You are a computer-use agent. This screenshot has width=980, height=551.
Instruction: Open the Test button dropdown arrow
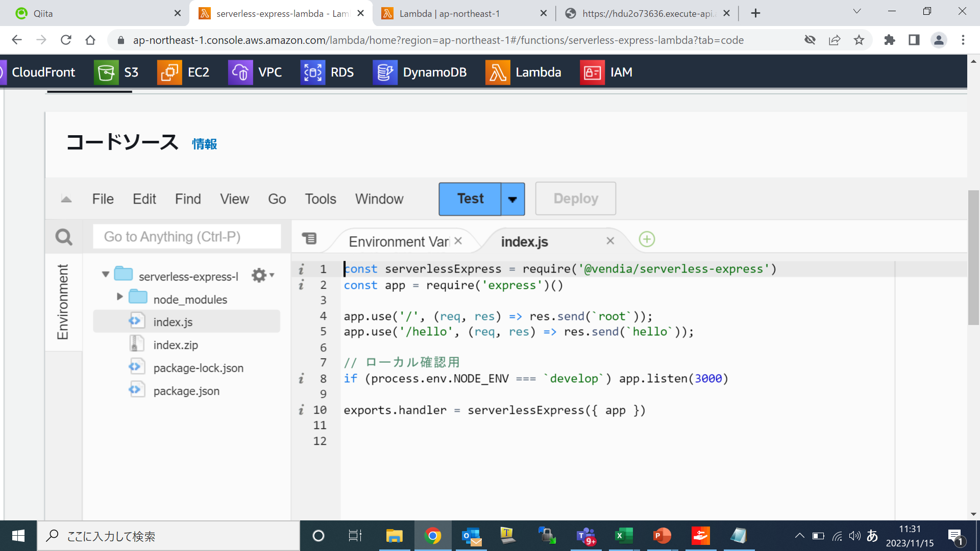coord(512,199)
